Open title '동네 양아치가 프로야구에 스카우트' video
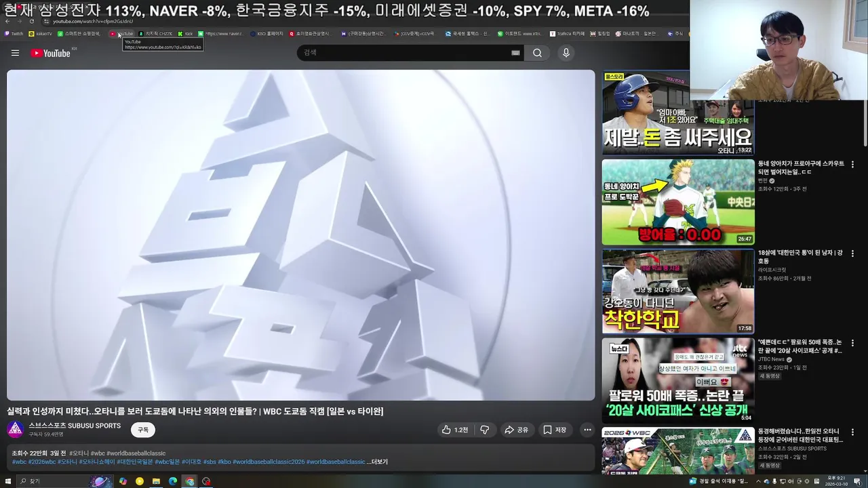The width and height of the screenshot is (868, 488). pos(801,167)
